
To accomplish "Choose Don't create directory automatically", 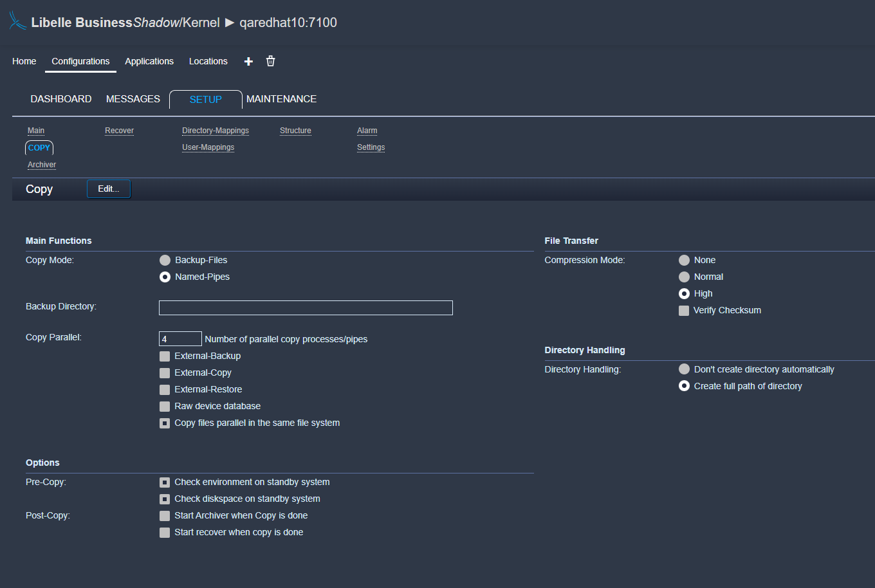I will (684, 369).
